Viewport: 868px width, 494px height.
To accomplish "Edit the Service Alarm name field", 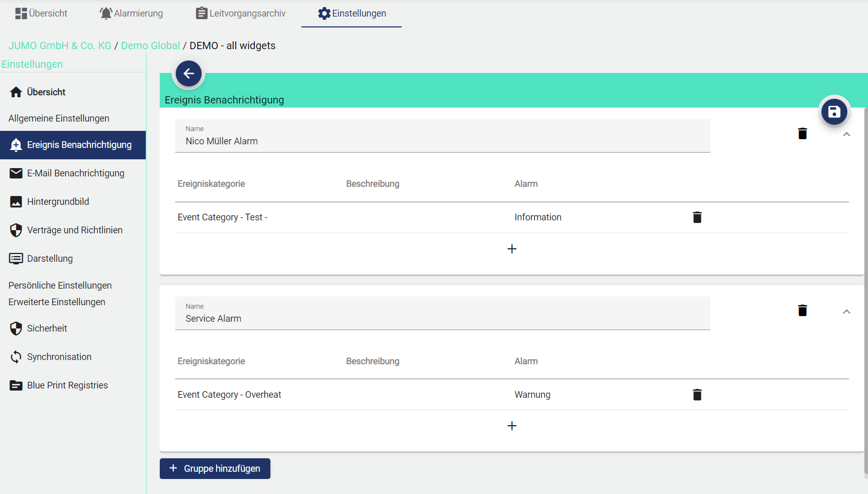I will 442,319.
